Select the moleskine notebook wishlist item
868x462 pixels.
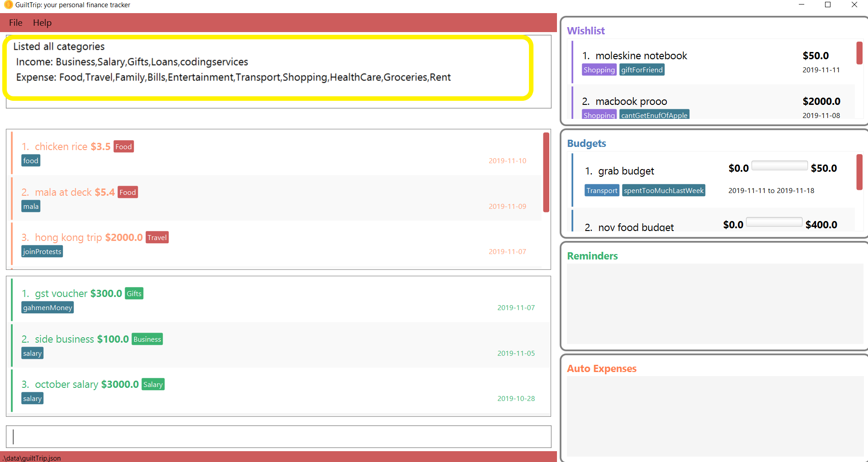(x=713, y=62)
